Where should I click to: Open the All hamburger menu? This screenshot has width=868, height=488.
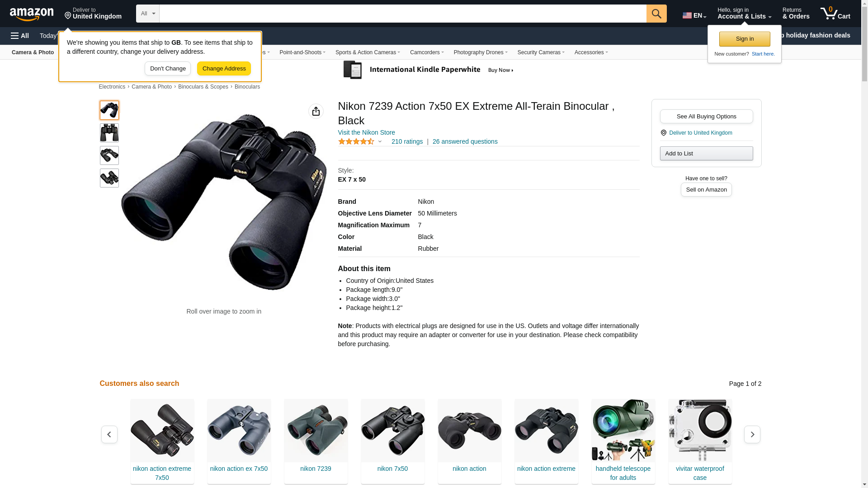point(20,36)
